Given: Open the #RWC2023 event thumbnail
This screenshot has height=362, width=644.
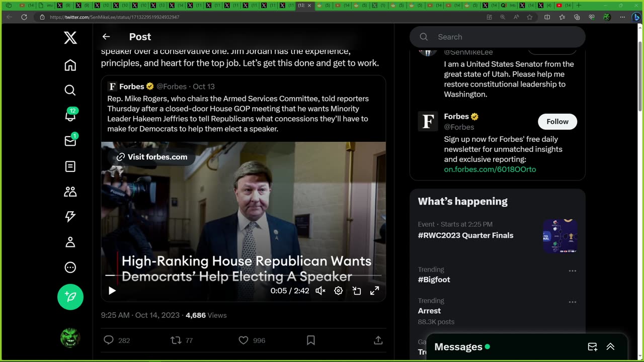Looking at the screenshot, I should point(560,236).
